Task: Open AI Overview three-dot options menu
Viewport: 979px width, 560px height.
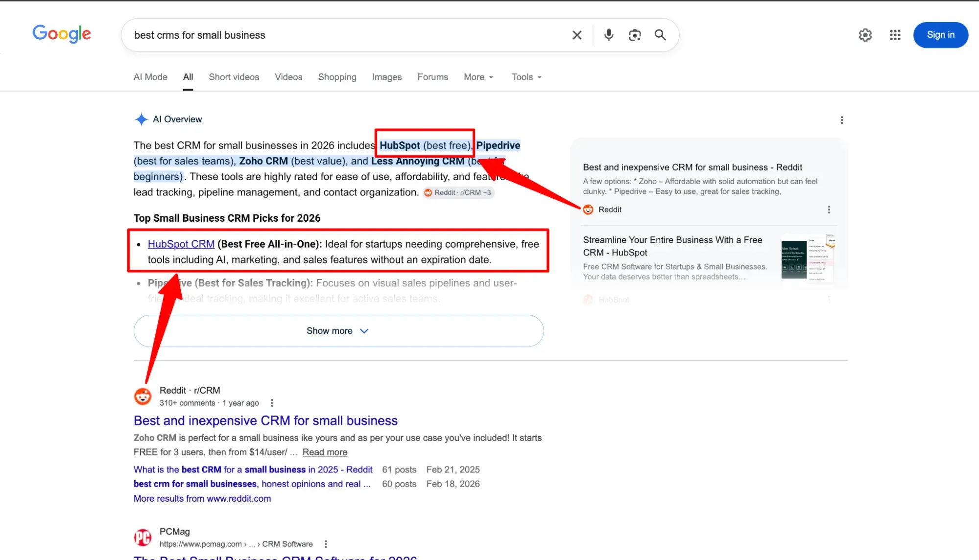Action: point(842,120)
